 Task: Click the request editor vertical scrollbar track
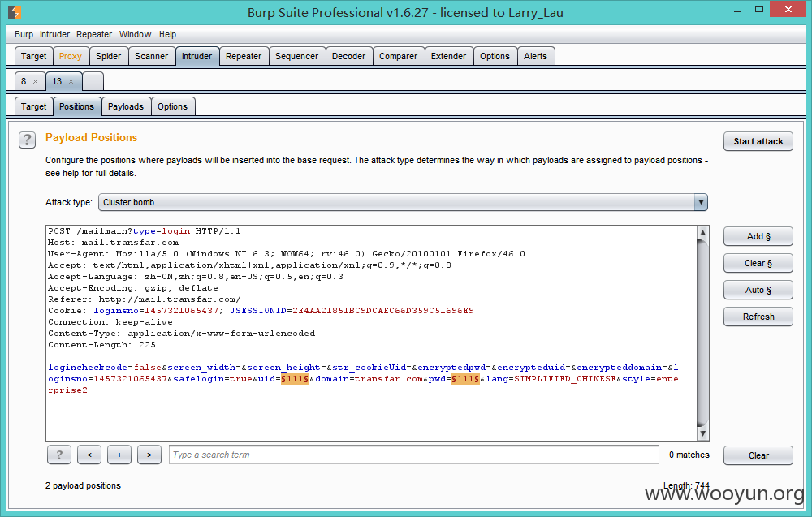(x=702, y=333)
